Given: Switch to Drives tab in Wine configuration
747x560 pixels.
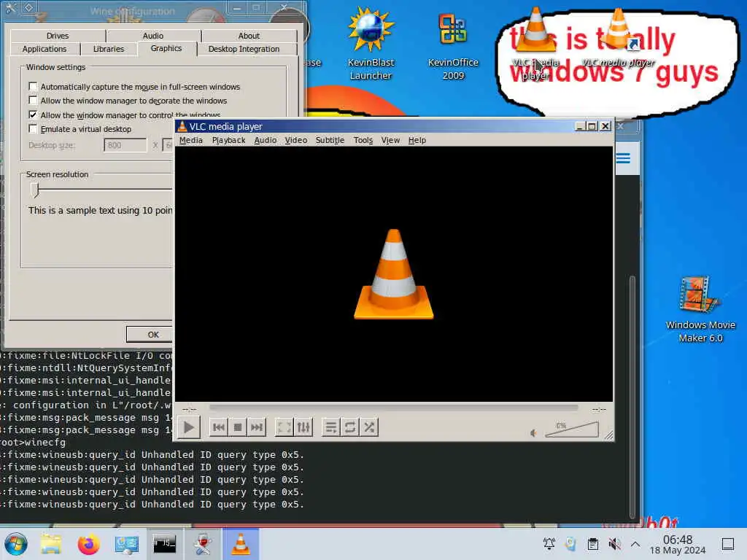Looking at the screenshot, I should coord(58,36).
